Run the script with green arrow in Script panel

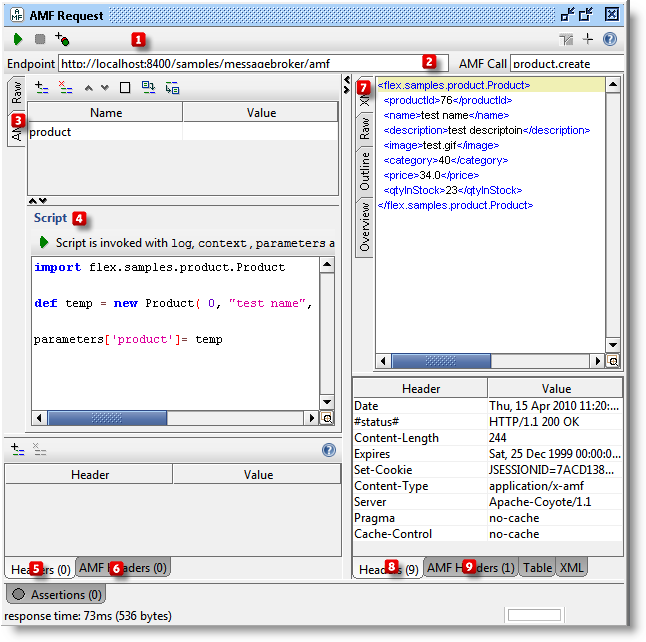[x=44, y=242]
